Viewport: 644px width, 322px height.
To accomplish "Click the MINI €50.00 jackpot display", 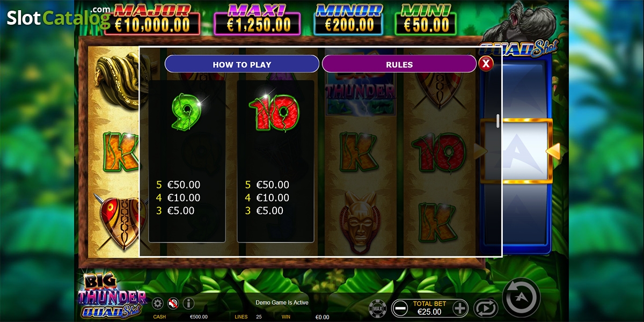I will coord(426,19).
